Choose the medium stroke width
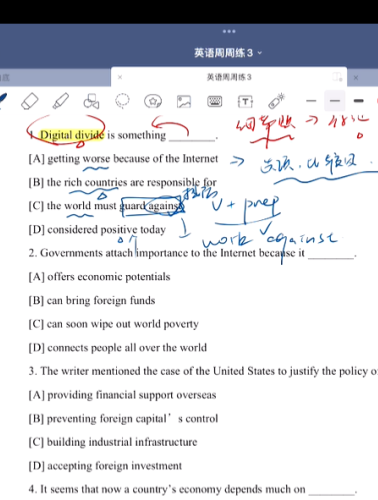378x500 pixels. point(335,101)
